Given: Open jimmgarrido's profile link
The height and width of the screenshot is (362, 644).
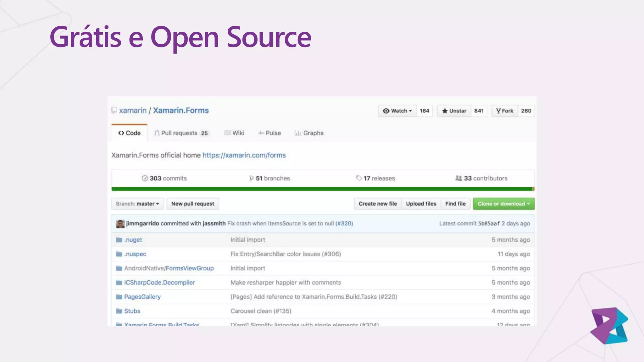Looking at the screenshot, I should click(142, 223).
